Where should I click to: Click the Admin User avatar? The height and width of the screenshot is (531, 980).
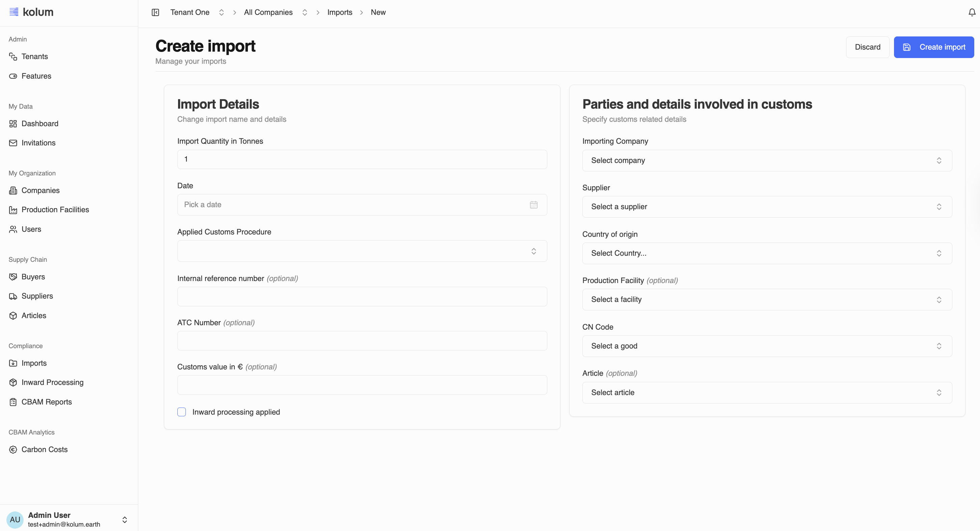(15, 520)
